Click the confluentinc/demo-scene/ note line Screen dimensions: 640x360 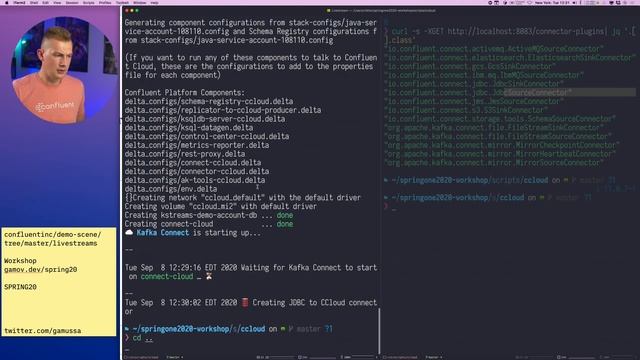tap(53, 235)
